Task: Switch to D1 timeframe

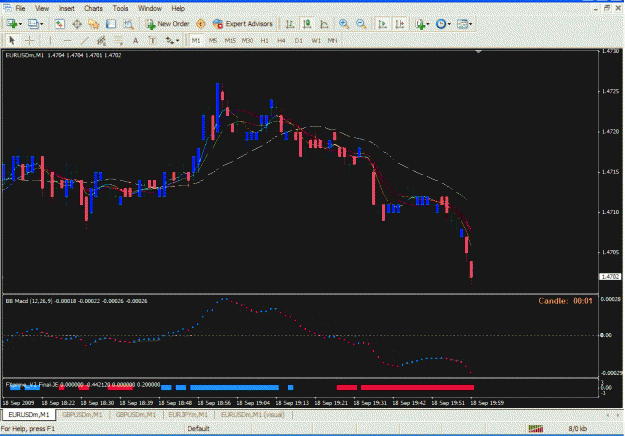Action: click(299, 41)
